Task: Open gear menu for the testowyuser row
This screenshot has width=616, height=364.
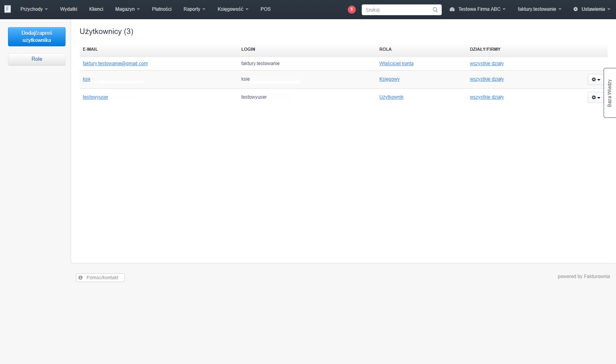Action: pos(596,97)
